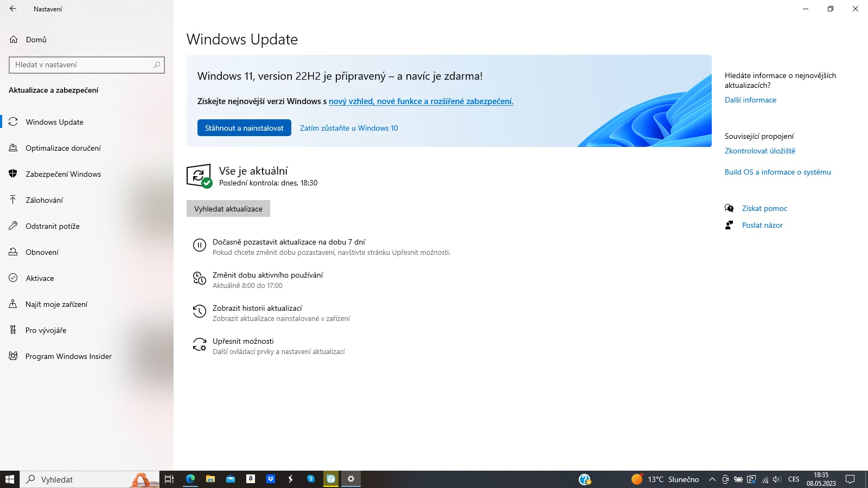Image resolution: width=868 pixels, height=488 pixels.
Task: Switch the CES input language indicator
Action: point(794,479)
